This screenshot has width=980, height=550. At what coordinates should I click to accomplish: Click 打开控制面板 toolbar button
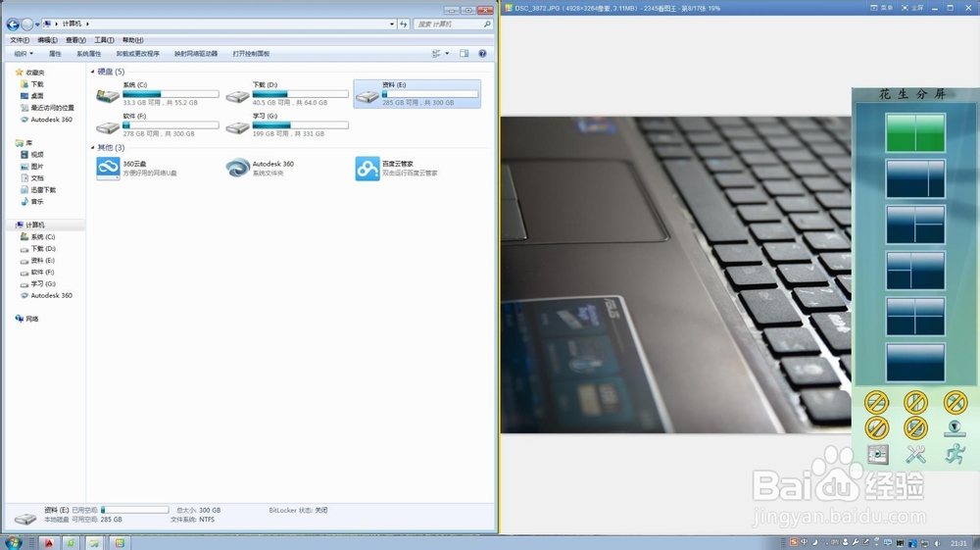(x=251, y=54)
